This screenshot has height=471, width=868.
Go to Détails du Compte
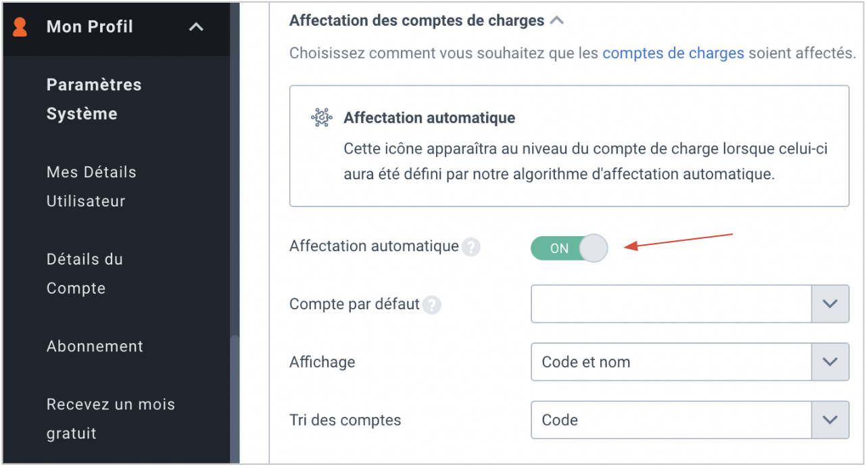(x=85, y=273)
